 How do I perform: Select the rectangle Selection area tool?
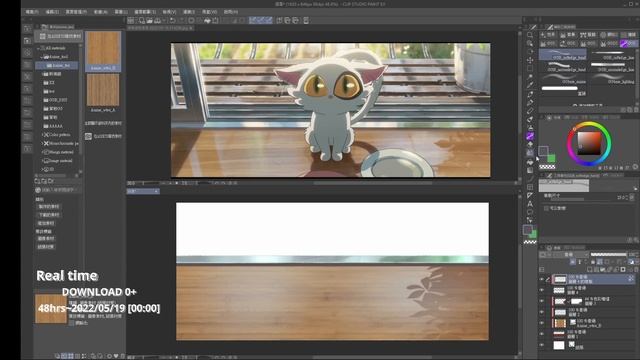tap(530, 69)
